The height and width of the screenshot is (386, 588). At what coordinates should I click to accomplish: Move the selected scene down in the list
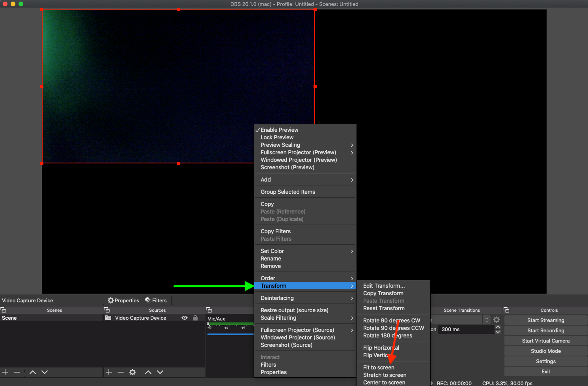(x=45, y=372)
